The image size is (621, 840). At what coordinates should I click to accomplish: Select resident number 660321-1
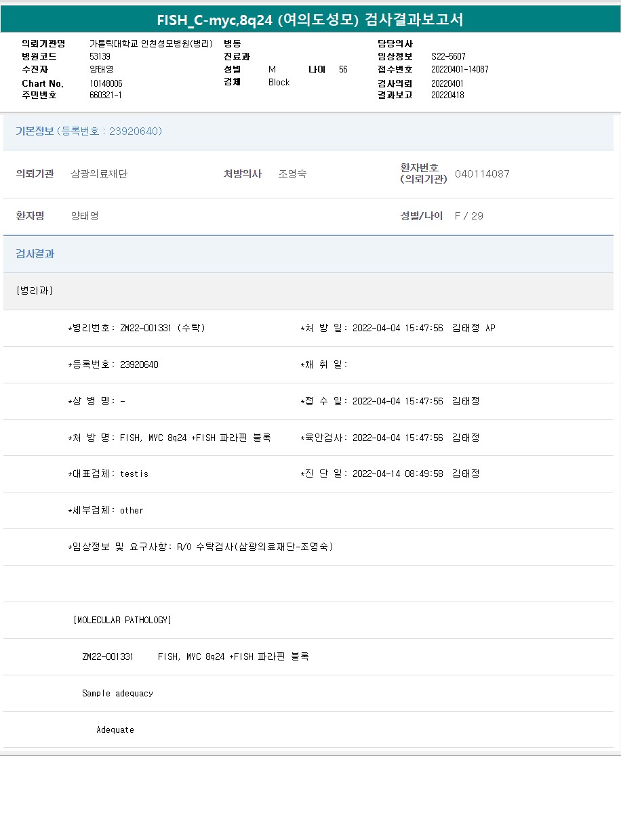point(106,96)
